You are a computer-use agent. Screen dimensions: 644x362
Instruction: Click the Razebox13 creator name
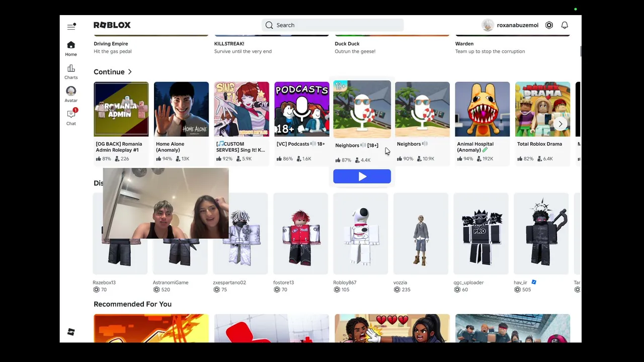click(104, 283)
